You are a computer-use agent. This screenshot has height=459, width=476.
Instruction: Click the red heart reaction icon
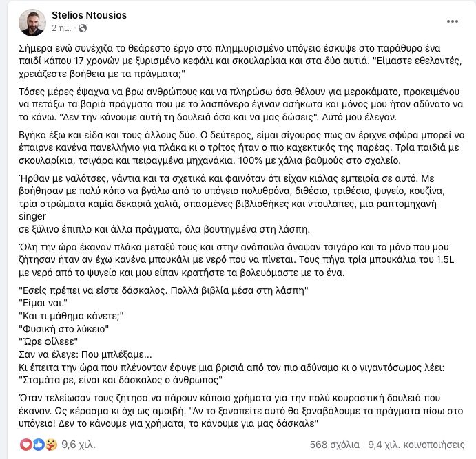click(x=25, y=445)
